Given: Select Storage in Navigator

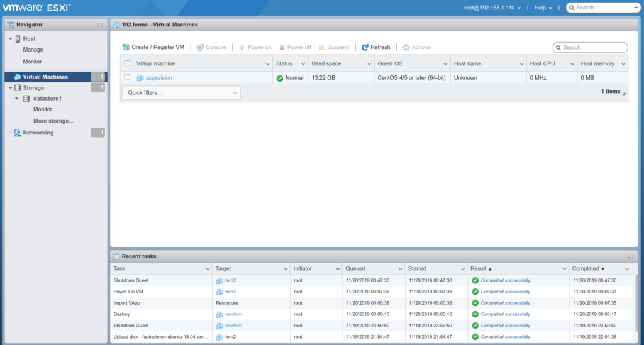Looking at the screenshot, I should click(x=33, y=88).
